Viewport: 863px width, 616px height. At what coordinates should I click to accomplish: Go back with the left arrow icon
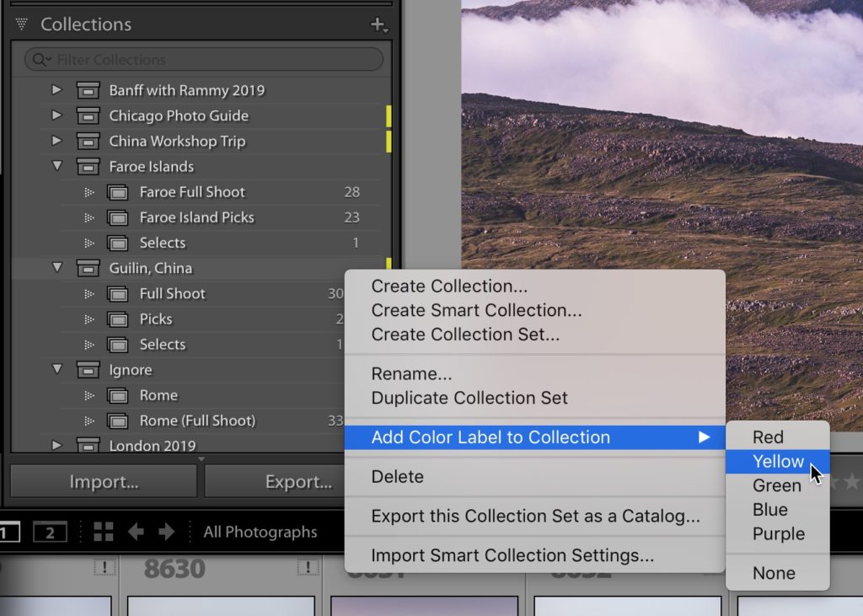point(136,532)
